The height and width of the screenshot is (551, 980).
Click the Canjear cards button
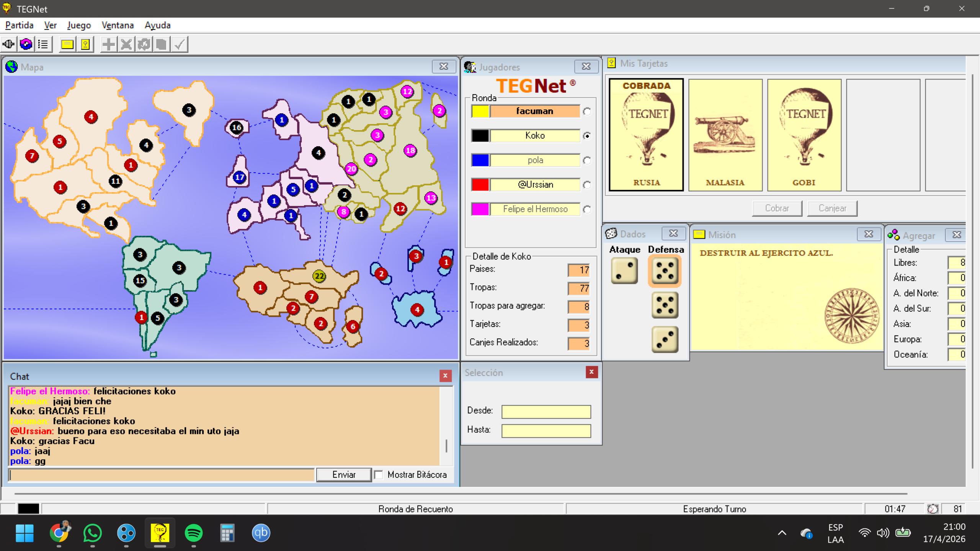coord(832,208)
